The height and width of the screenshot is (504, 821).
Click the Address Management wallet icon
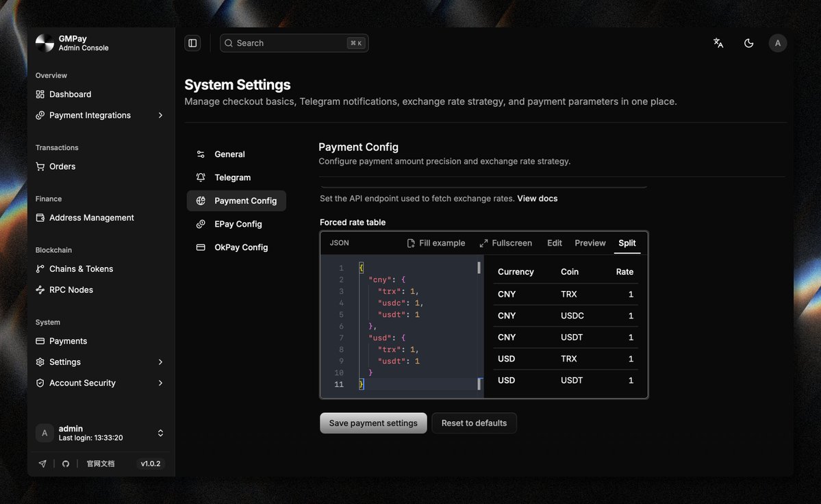coord(40,218)
